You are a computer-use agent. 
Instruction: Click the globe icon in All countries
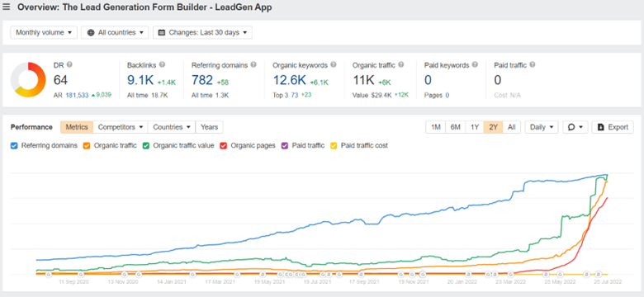[x=90, y=33]
